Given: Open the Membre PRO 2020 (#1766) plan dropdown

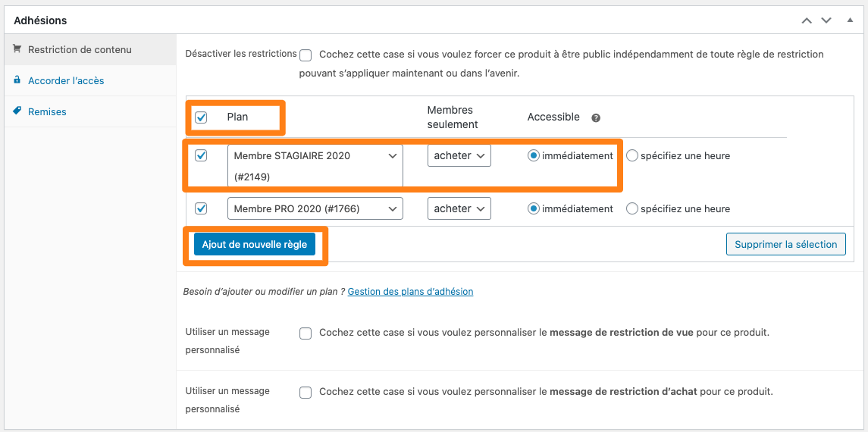Looking at the screenshot, I should click(315, 208).
